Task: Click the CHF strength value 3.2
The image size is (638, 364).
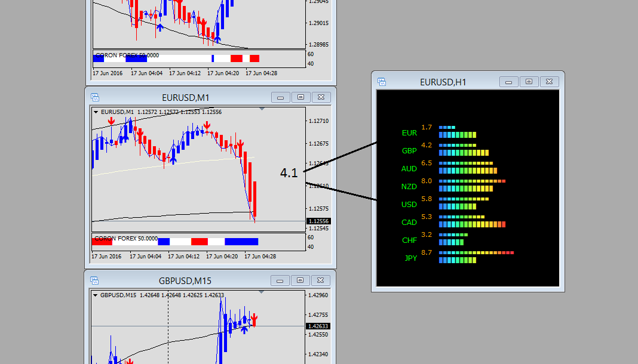Action: tap(427, 235)
